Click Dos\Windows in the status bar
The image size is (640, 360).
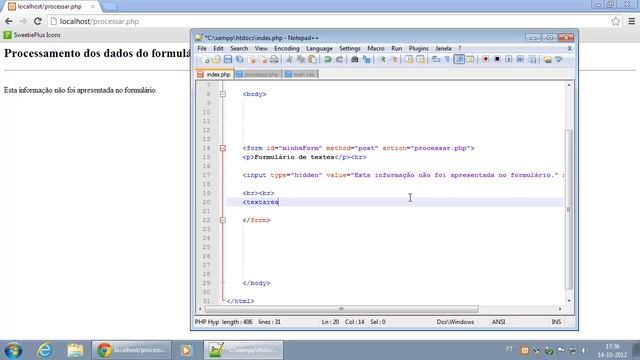pyautogui.click(x=455, y=322)
